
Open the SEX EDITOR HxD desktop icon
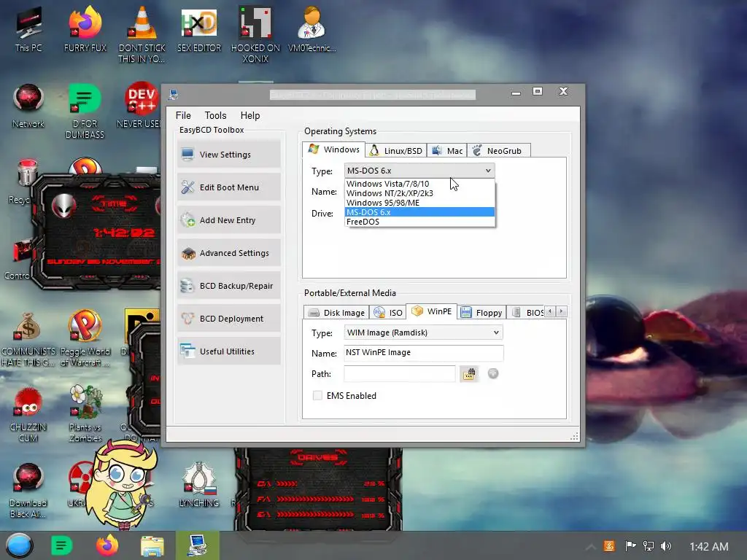[x=199, y=29]
